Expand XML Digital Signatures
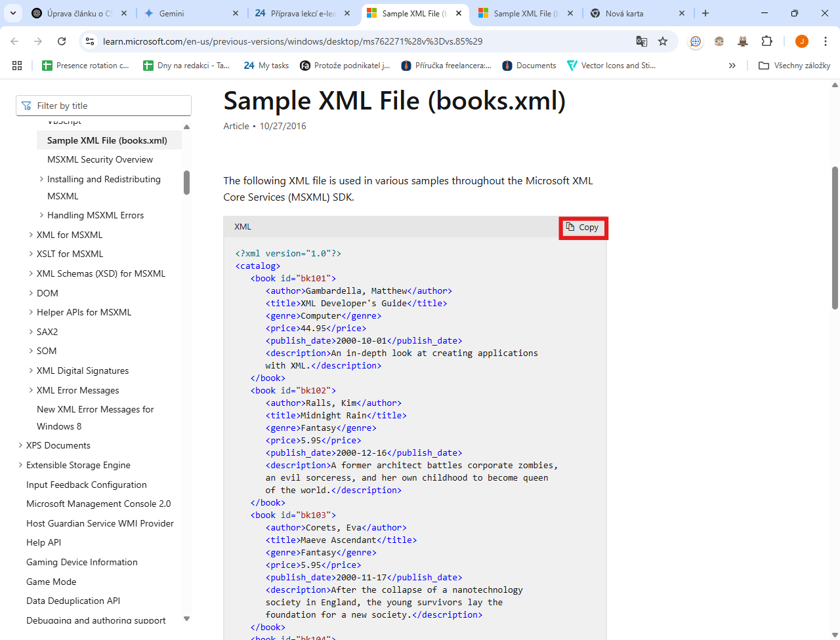 (31, 370)
